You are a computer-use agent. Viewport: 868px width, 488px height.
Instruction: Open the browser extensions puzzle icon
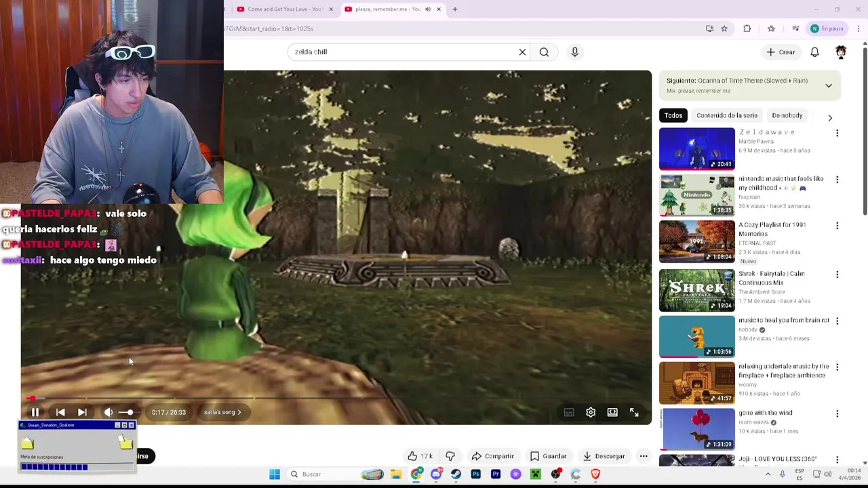747,28
